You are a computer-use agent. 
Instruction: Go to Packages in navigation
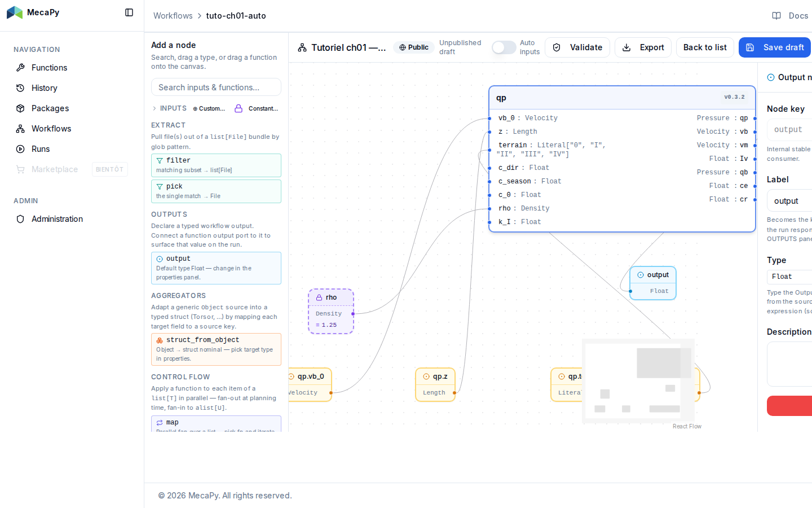72,108
